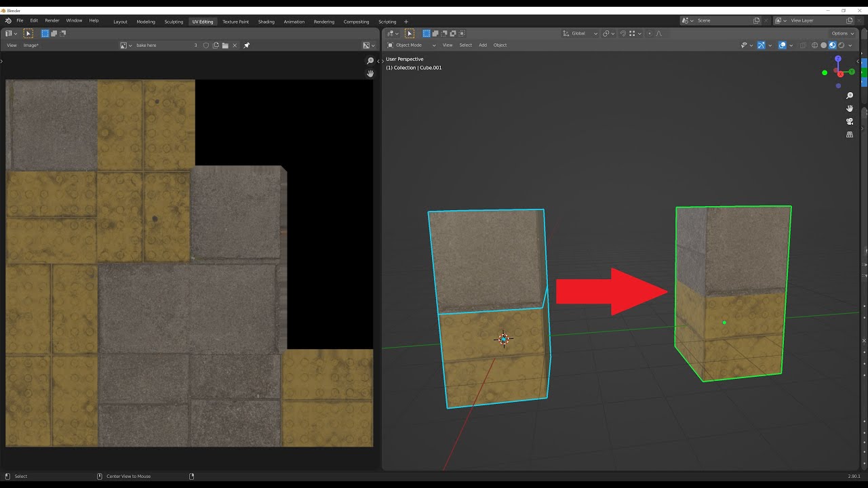
Task: Click the zoom magnifier in the image editor
Action: pos(370,60)
